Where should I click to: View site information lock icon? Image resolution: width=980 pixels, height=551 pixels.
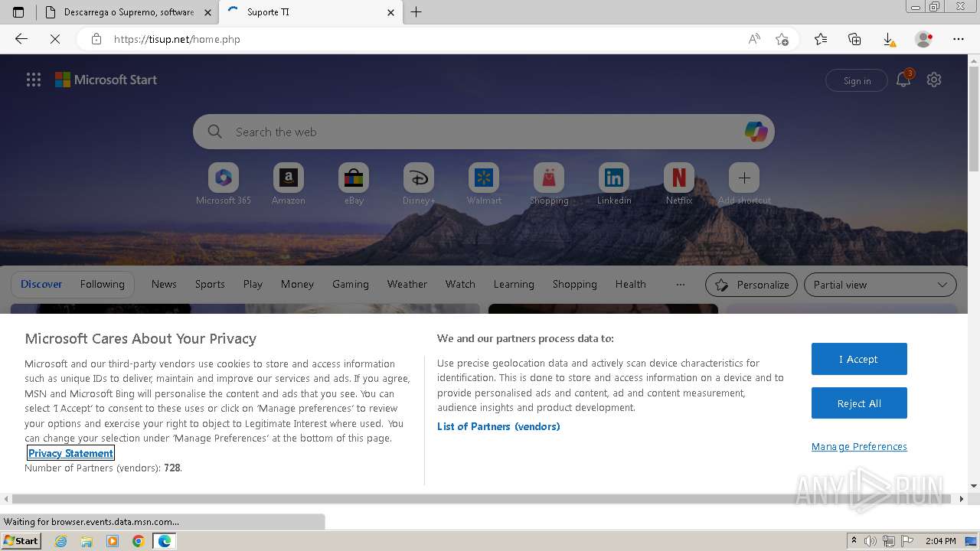[x=96, y=39]
